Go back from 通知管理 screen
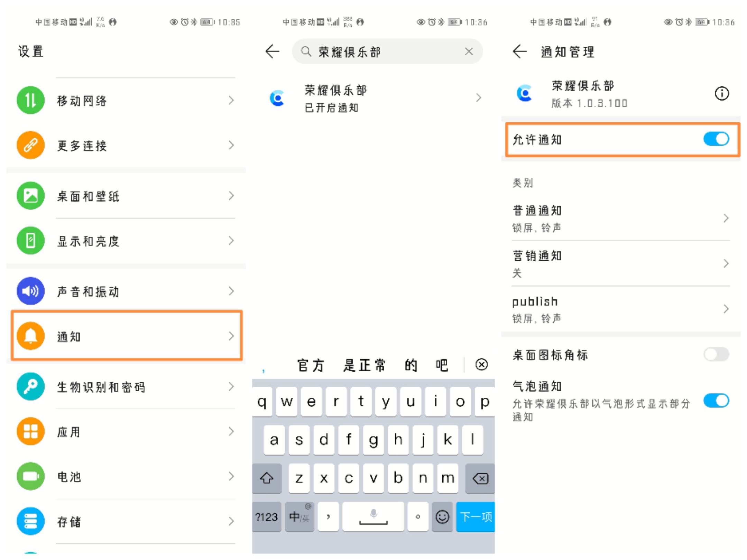747x560 pixels. pyautogui.click(x=520, y=52)
